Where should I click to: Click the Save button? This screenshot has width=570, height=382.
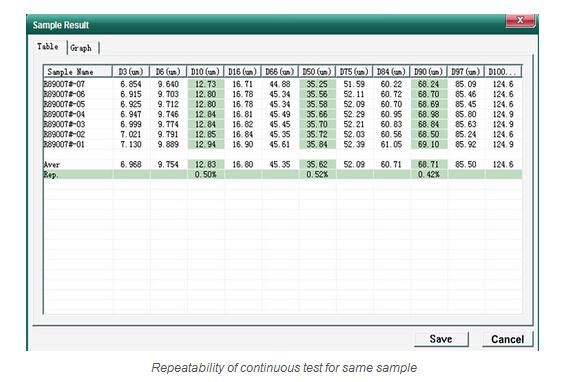tap(441, 339)
